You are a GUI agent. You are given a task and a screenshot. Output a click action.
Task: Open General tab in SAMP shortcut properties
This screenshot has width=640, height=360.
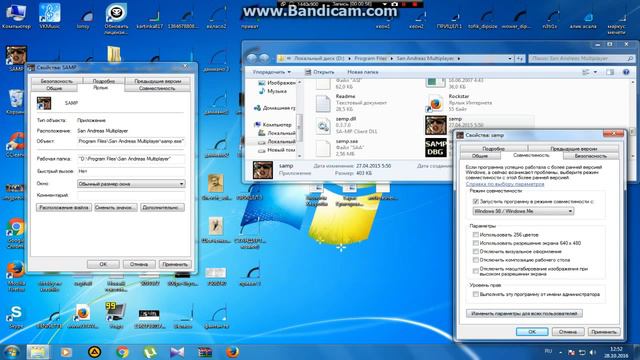tap(54, 88)
